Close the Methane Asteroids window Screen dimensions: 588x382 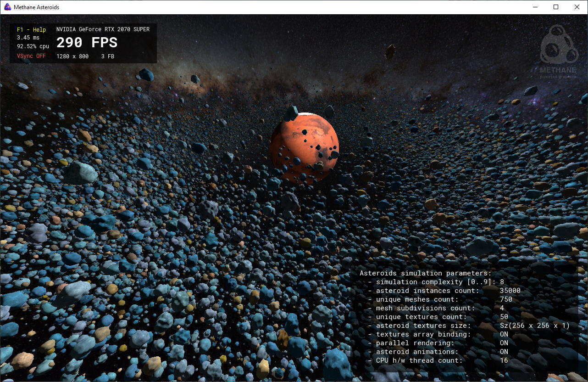(x=577, y=7)
